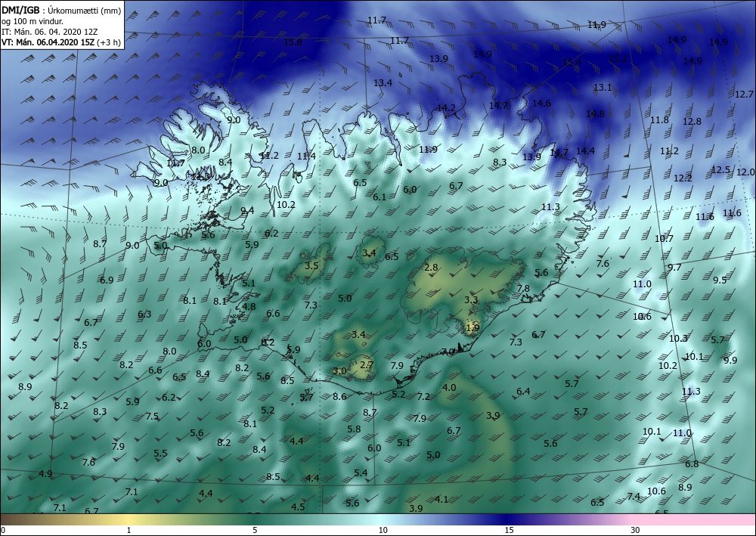
Task: Click the color scale label 15
Action: pos(509,530)
